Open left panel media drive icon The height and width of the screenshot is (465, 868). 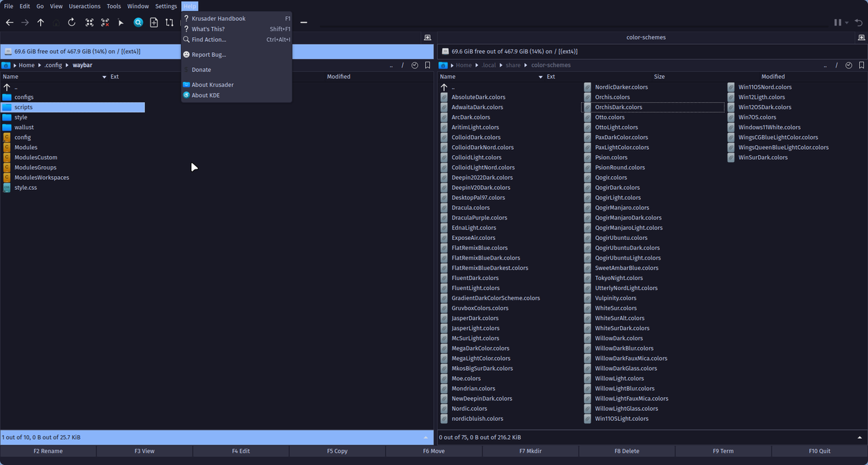[7, 51]
